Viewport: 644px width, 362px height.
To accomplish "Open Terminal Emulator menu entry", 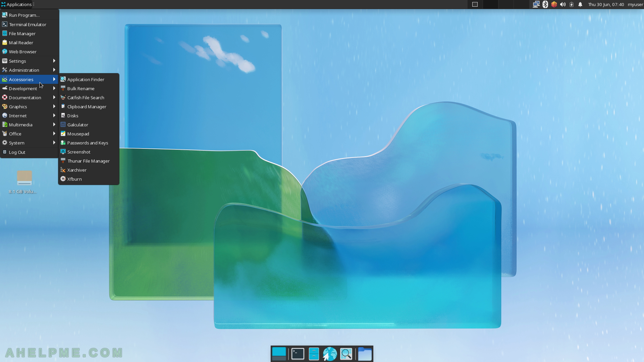I will click(x=30, y=24).
